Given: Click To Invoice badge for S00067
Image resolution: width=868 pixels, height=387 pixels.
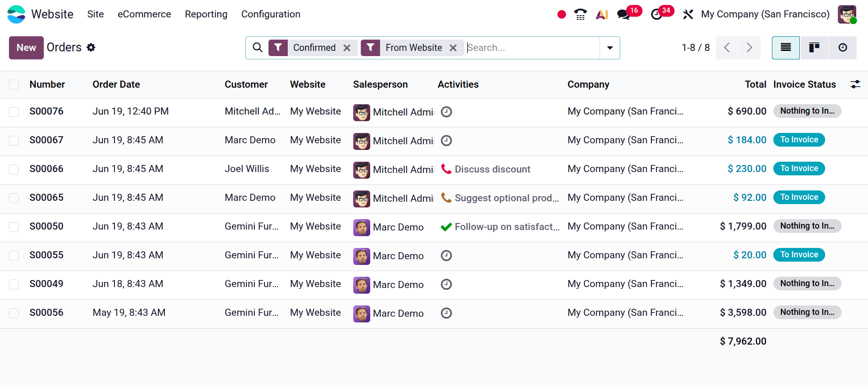Looking at the screenshot, I should tap(799, 140).
